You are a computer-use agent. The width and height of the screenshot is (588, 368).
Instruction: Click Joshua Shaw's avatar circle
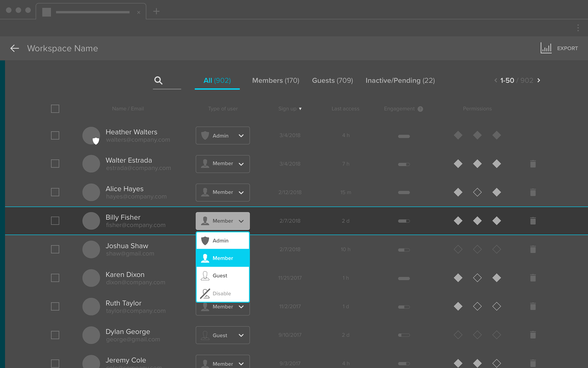(x=91, y=249)
